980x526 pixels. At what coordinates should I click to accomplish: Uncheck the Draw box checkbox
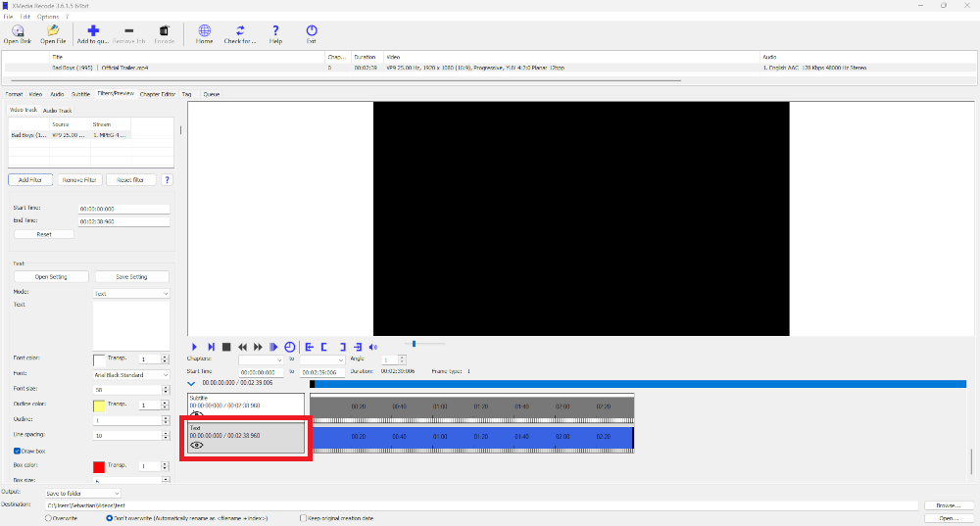click(18, 451)
